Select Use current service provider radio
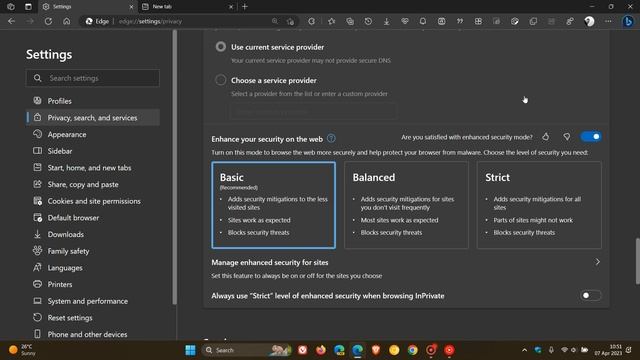The height and width of the screenshot is (360, 640). [221, 47]
